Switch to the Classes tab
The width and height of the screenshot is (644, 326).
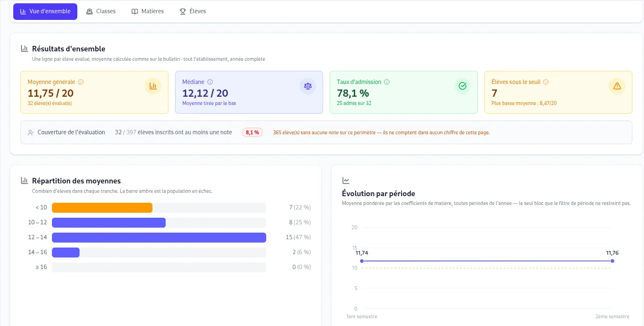pyautogui.click(x=101, y=12)
